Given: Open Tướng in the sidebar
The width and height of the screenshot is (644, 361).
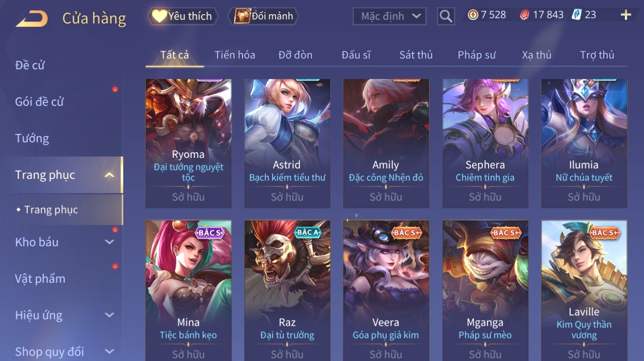Looking at the screenshot, I should (32, 138).
